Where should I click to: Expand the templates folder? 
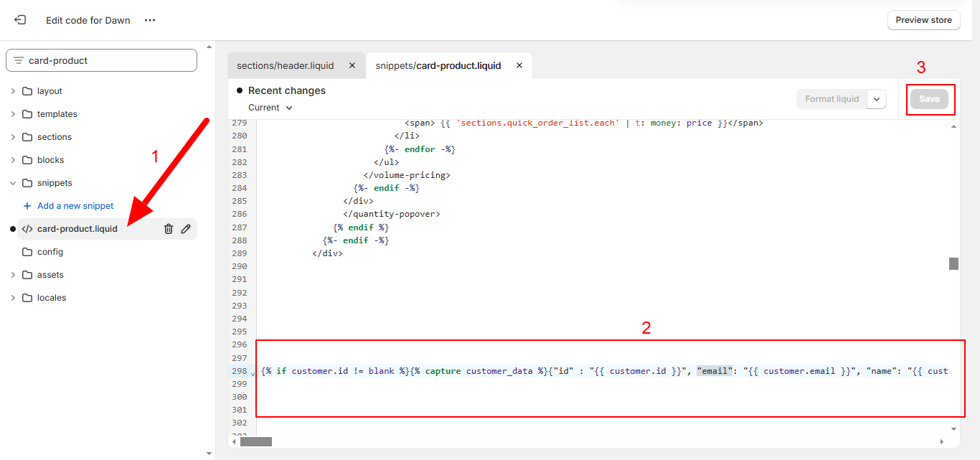point(13,114)
